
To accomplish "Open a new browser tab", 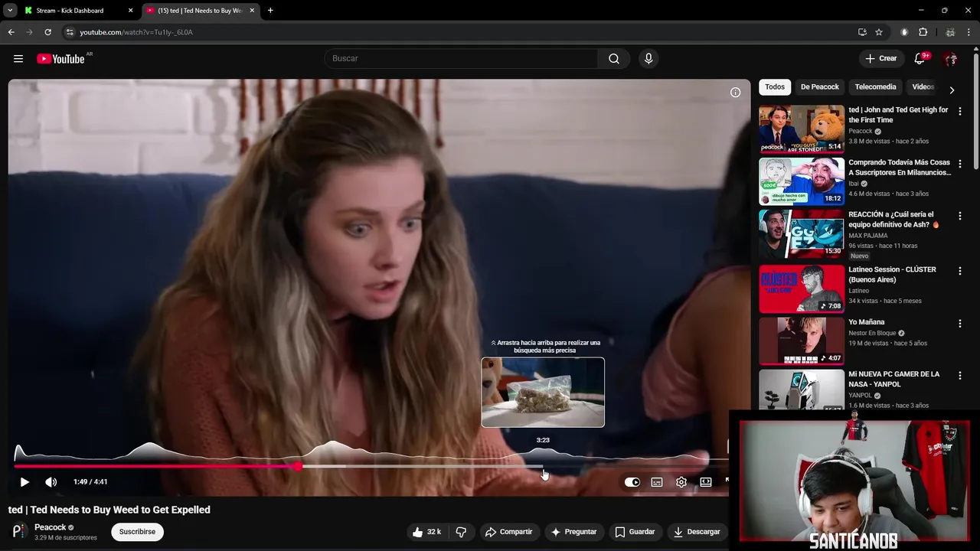I will click(x=270, y=11).
